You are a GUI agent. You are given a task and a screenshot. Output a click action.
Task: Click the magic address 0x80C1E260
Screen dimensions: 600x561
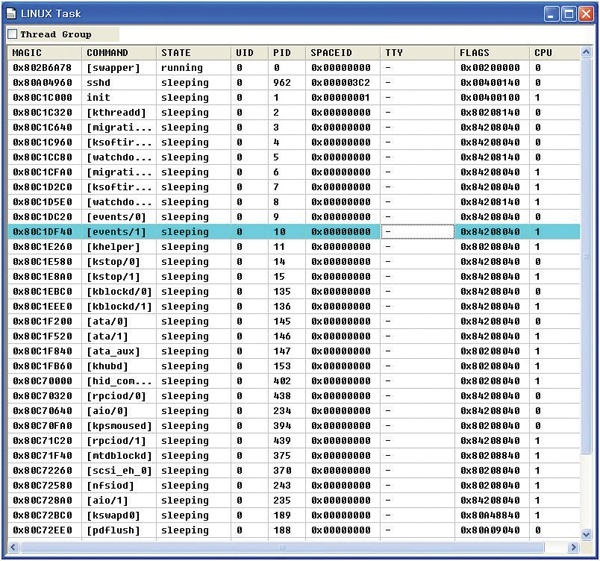(42, 247)
